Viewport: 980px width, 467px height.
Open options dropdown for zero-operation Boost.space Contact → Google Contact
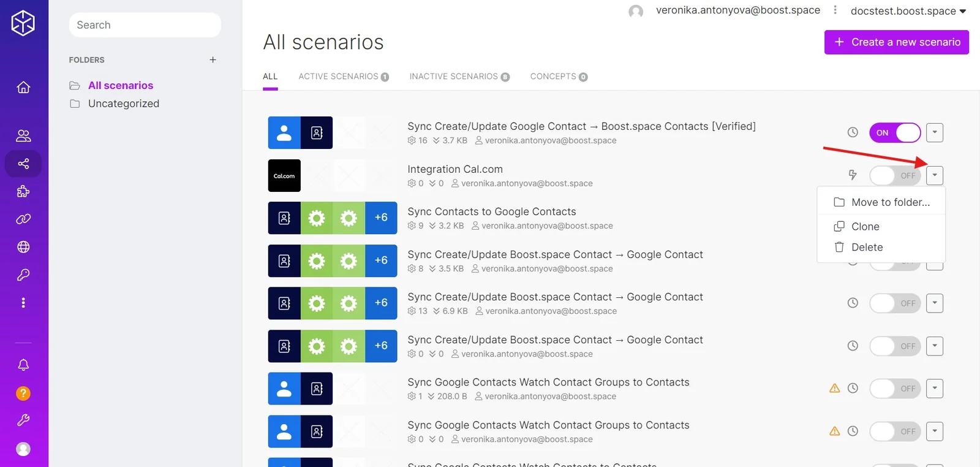point(935,346)
